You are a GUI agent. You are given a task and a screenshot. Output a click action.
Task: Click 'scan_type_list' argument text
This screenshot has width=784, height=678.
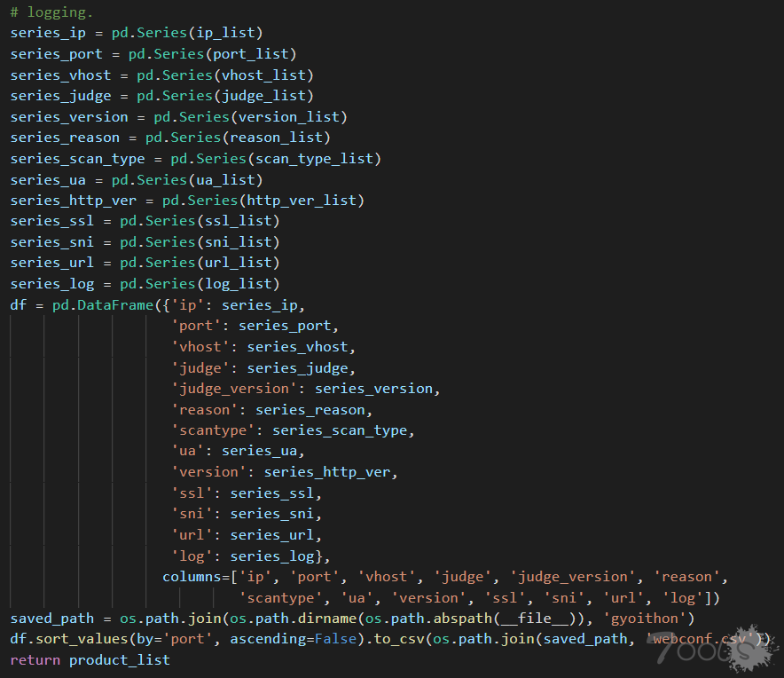point(315,159)
